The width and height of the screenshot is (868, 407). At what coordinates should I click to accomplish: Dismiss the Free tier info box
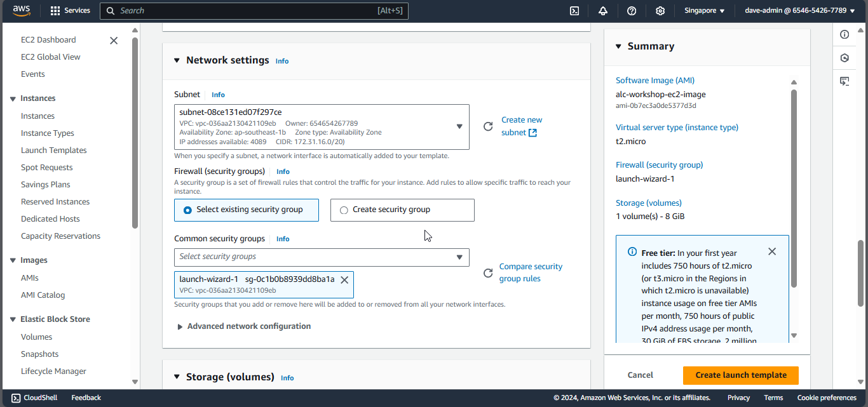coord(772,251)
